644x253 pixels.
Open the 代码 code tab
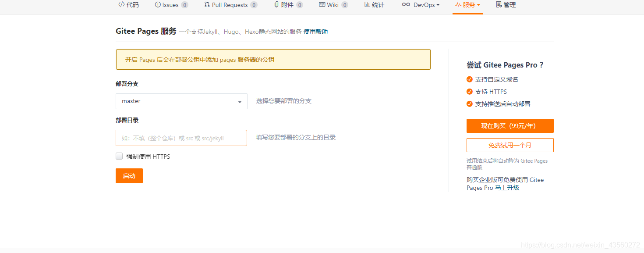coord(128,5)
